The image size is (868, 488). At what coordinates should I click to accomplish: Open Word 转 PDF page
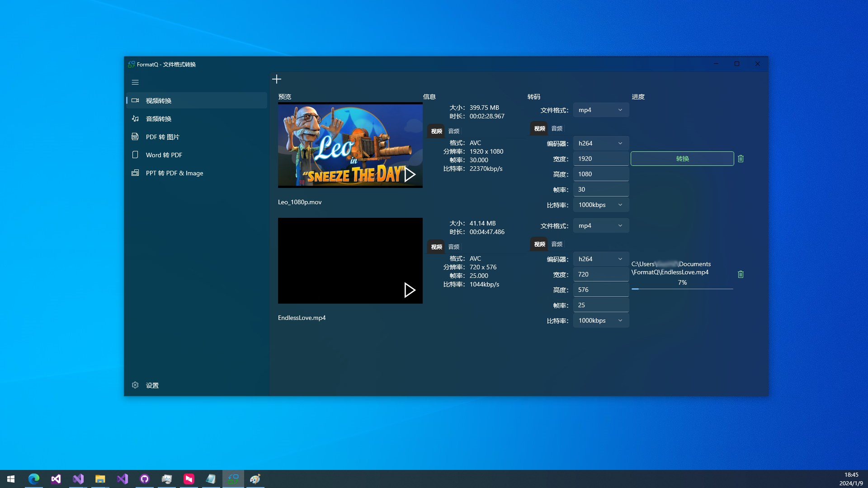point(164,155)
